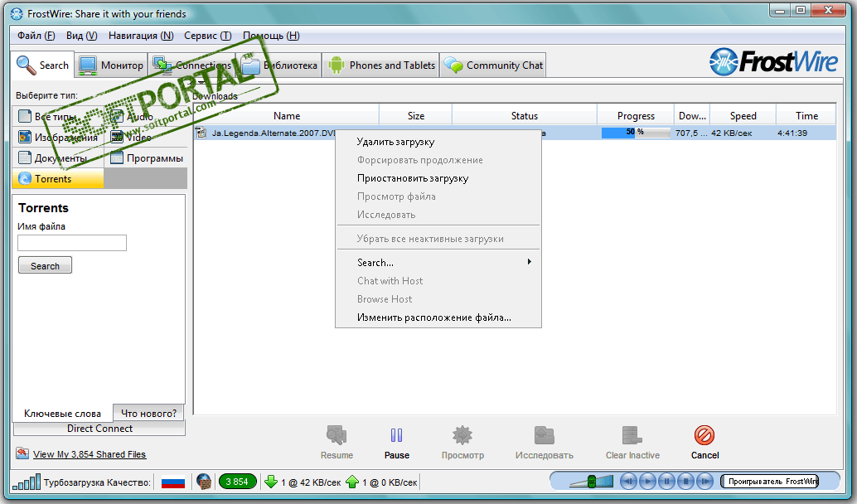Viewport: 857px width, 504px height.
Task: Open View My 3,854 Shared Files link
Action: 89,454
